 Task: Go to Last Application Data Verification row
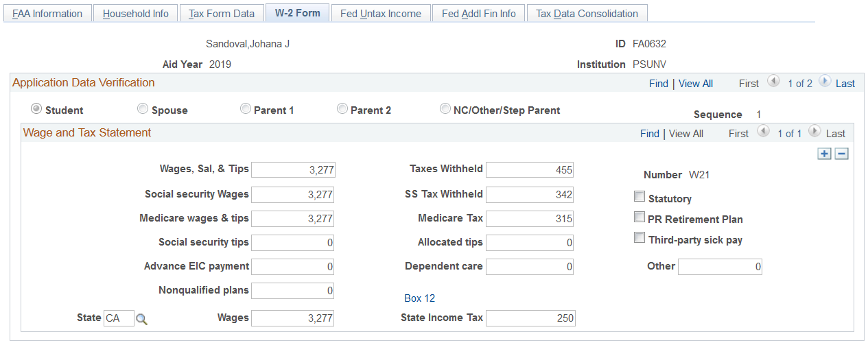pyautogui.click(x=845, y=84)
